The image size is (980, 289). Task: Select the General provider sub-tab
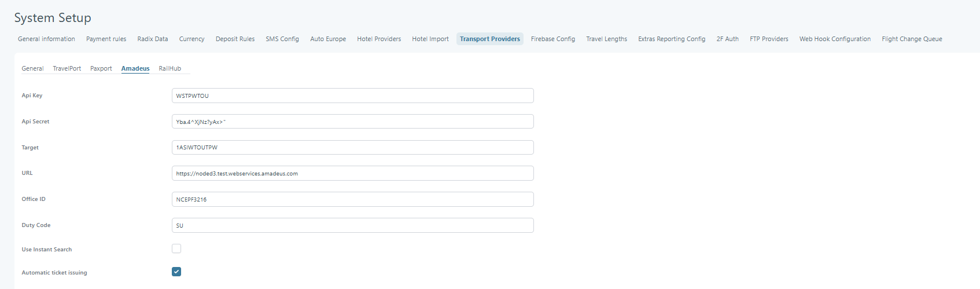(x=32, y=68)
